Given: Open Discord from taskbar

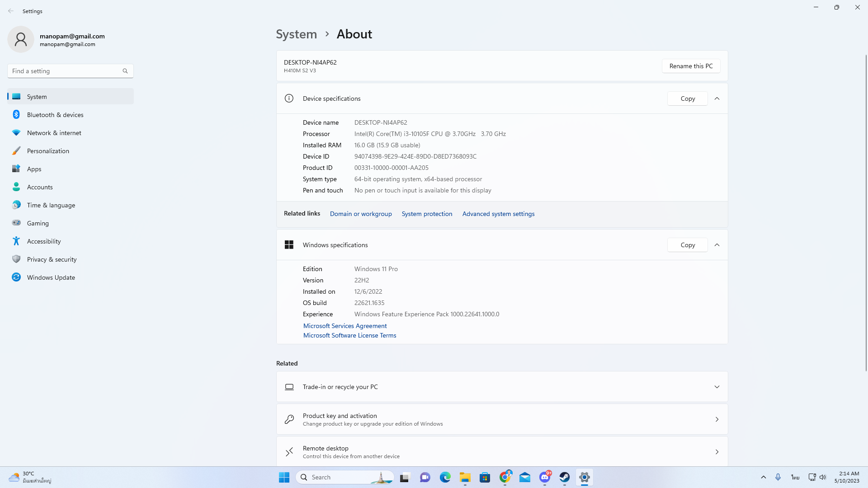Looking at the screenshot, I should pyautogui.click(x=545, y=477).
